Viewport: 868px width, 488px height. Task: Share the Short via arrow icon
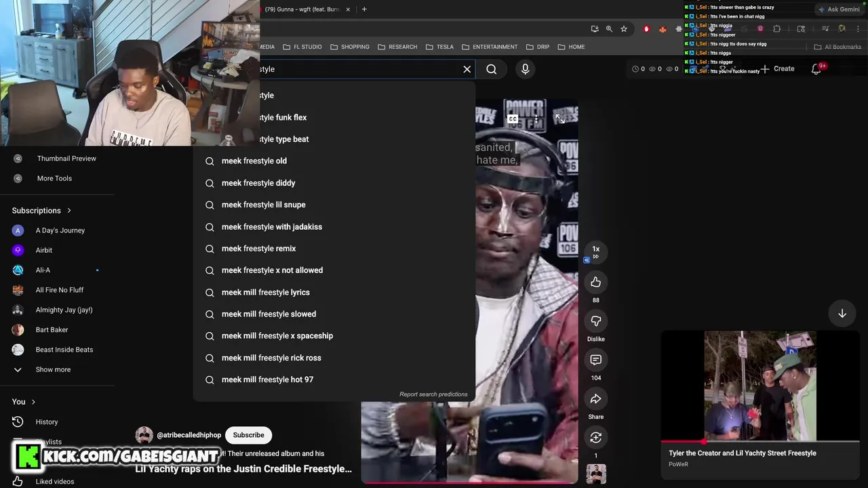coord(596,399)
